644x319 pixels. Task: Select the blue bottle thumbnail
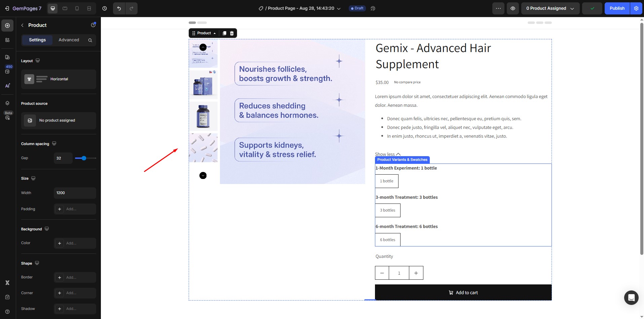[203, 117]
